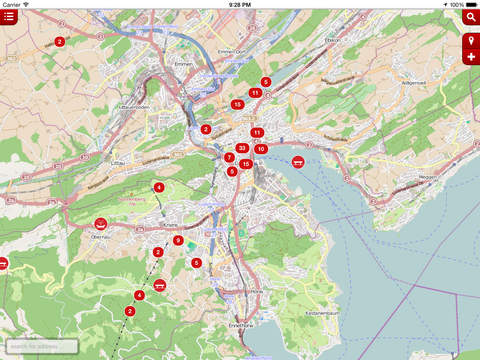Open the 10 cluster marker by the lakeshore
Screen dimensions: 480x360
[x=261, y=149]
